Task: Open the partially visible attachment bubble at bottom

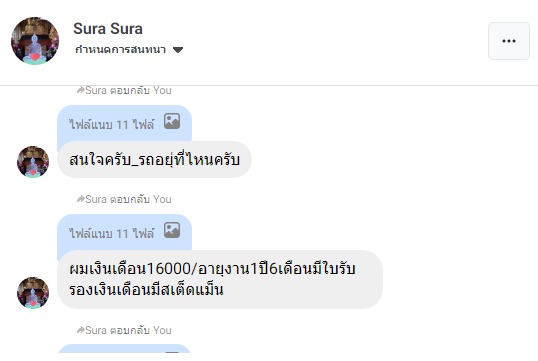Action: coord(125,349)
